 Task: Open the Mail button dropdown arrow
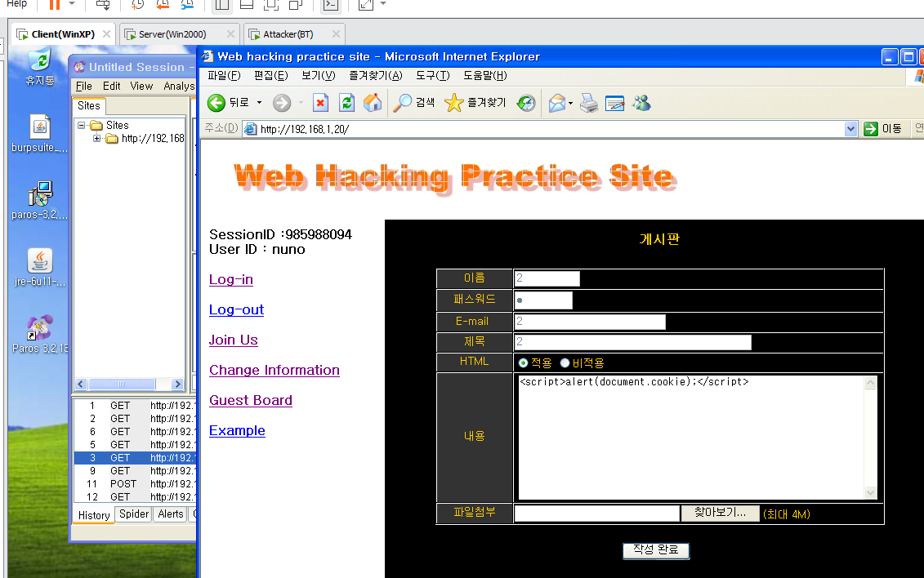click(570, 104)
